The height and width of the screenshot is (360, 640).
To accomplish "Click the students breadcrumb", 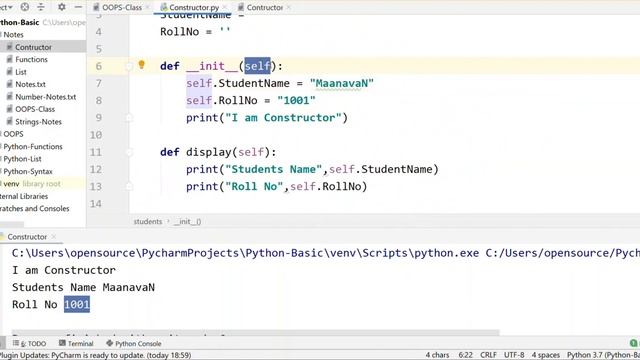I will tap(148, 222).
